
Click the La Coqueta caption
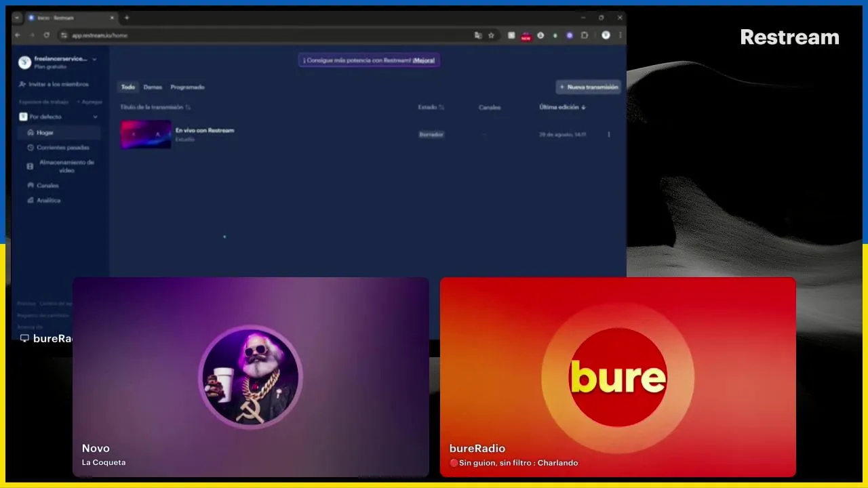104,462
